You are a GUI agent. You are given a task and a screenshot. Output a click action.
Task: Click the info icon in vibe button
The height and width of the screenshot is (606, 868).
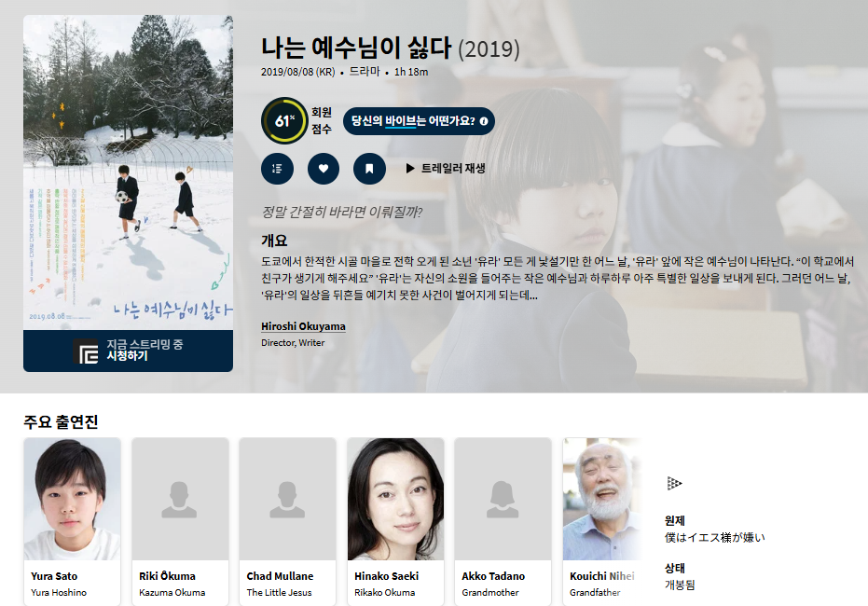pos(483,121)
